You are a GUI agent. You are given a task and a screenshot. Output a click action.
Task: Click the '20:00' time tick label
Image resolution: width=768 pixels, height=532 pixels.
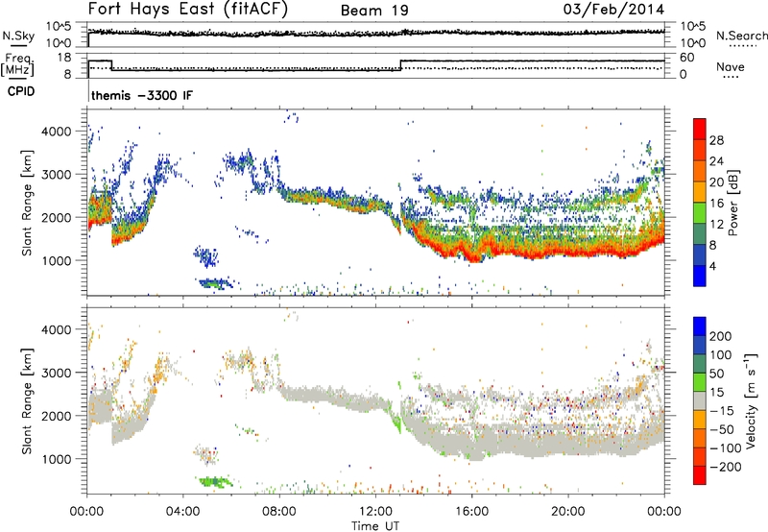[567, 512]
